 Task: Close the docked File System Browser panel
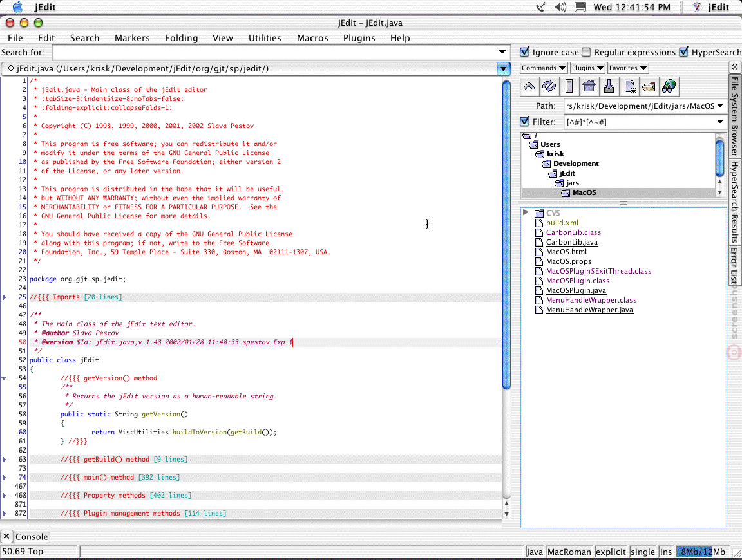click(734, 67)
